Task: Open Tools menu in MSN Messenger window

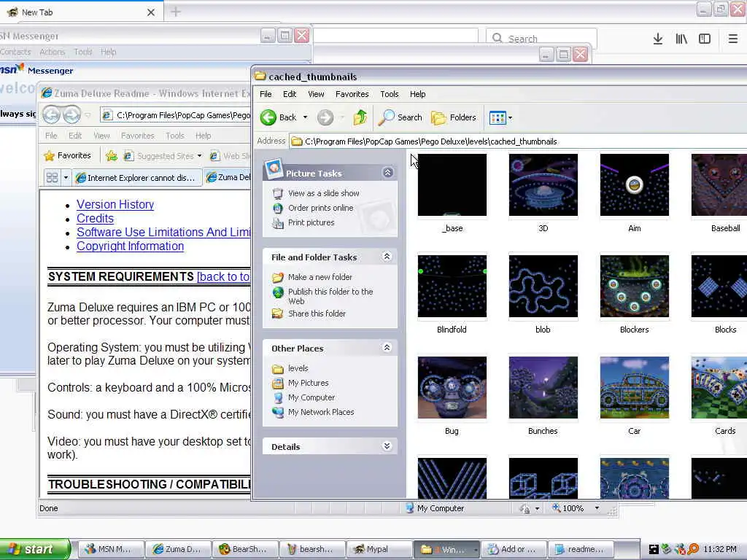Action: point(82,52)
